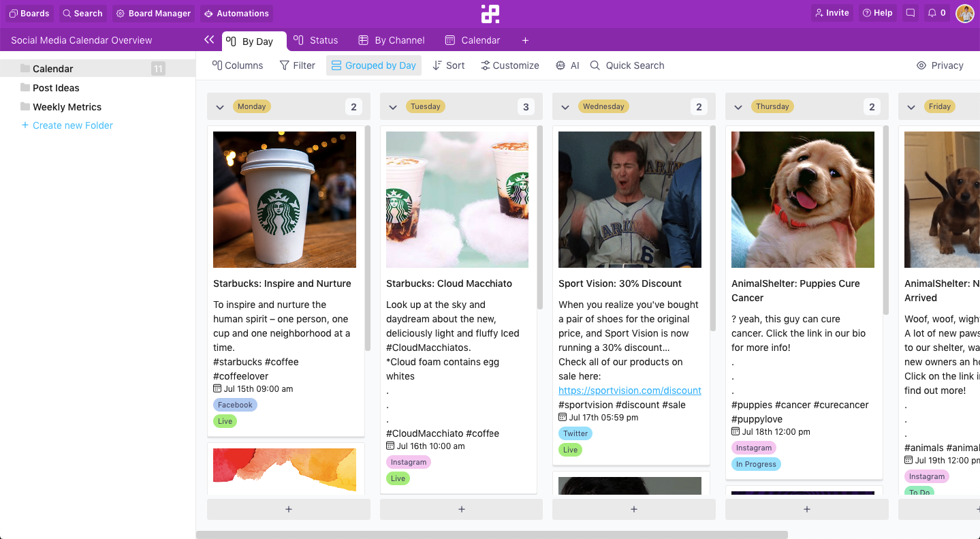
Task: Switch to the Status tab
Action: coord(316,40)
